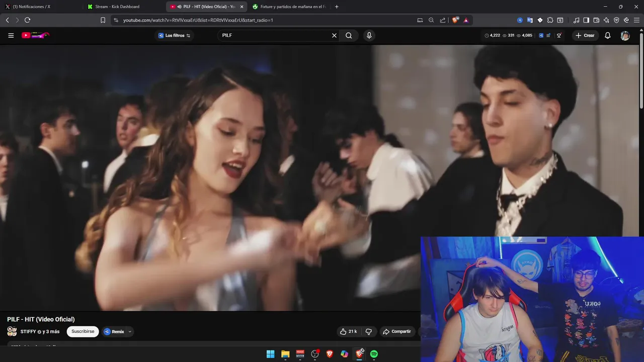Open YouTube notifications bell

[x=608, y=35]
